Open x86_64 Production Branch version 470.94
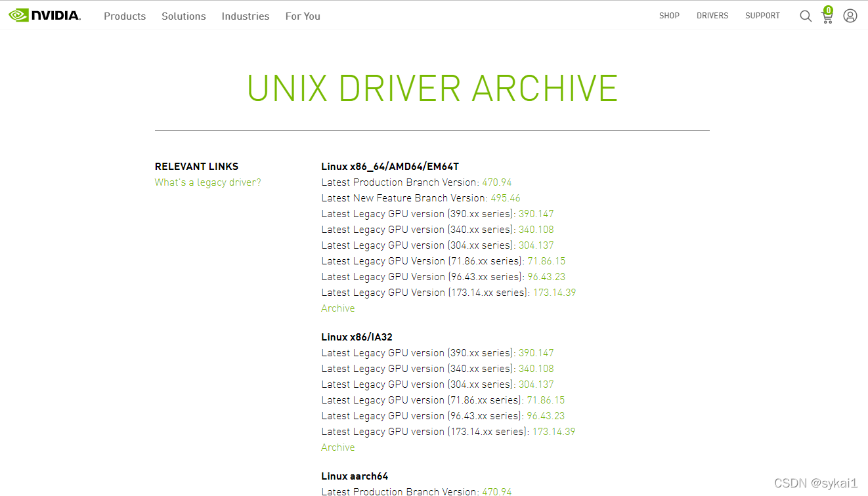The height and width of the screenshot is (496, 868). point(497,182)
